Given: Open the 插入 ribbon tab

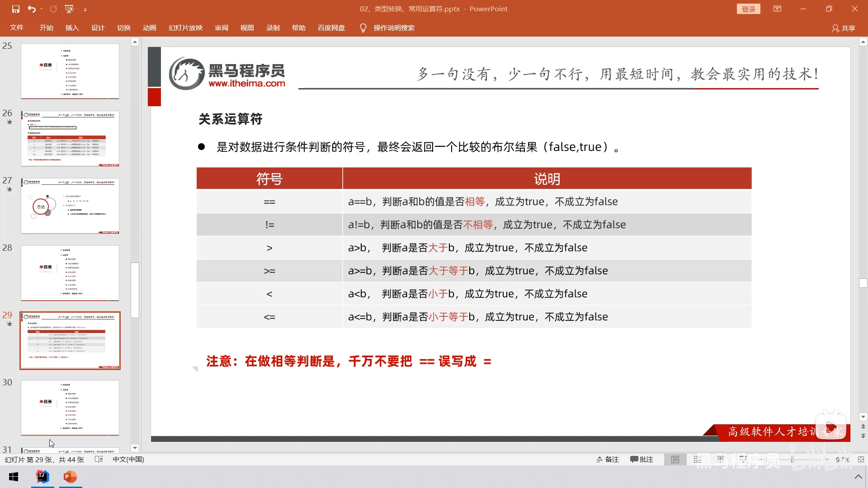Looking at the screenshot, I should 72,28.
